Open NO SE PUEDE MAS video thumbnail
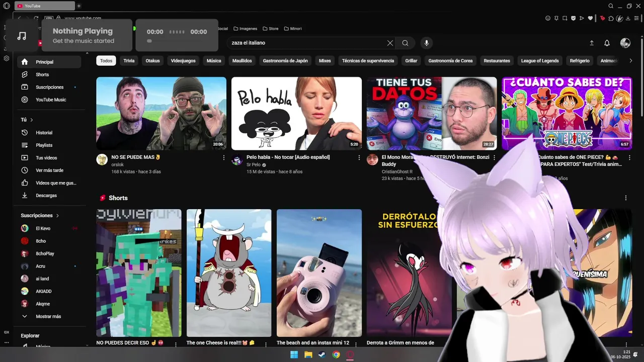The image size is (644, 362). click(161, 113)
